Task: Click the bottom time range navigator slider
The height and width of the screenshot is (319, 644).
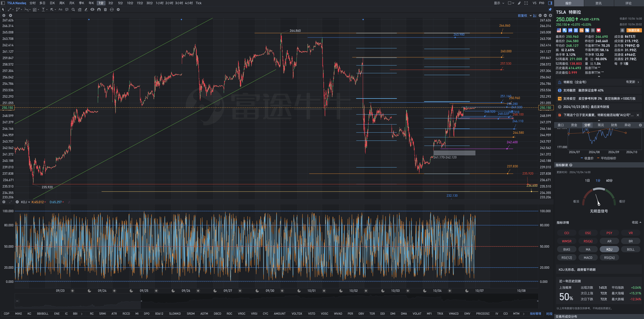Action: tap(276, 301)
